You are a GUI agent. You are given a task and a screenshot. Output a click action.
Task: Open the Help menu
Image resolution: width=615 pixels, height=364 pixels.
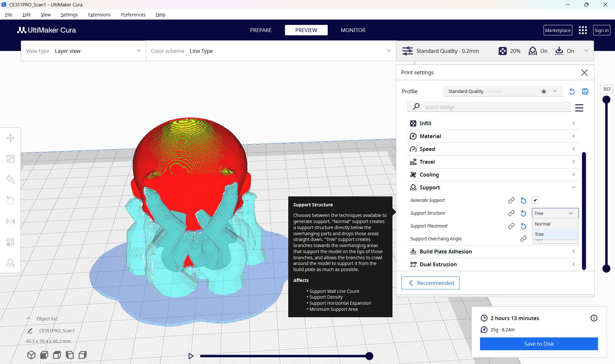click(x=160, y=15)
